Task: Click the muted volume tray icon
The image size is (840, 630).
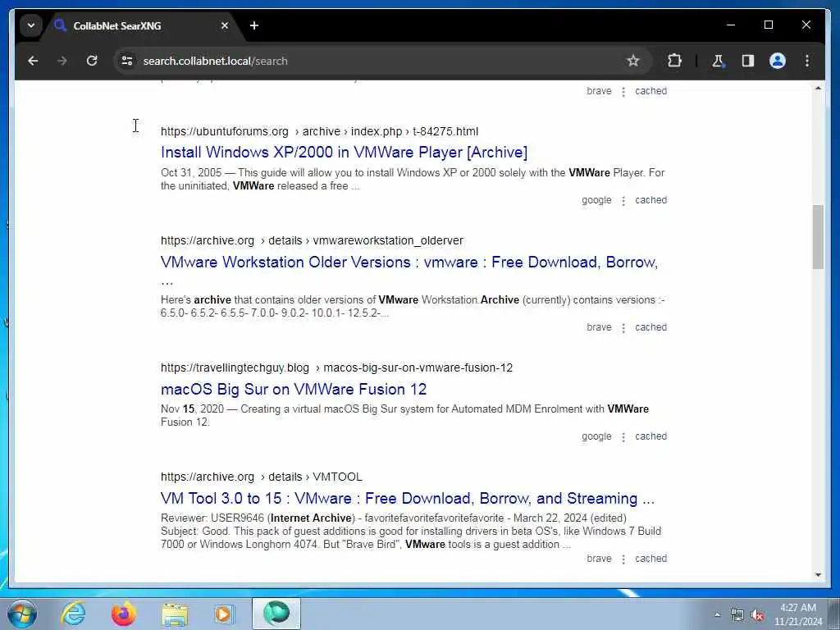Action: (x=757, y=615)
